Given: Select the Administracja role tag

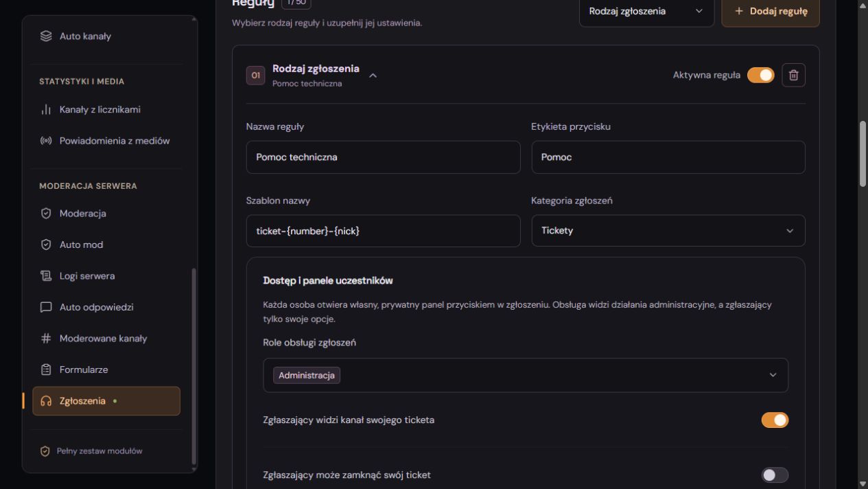Looking at the screenshot, I should coord(307,375).
